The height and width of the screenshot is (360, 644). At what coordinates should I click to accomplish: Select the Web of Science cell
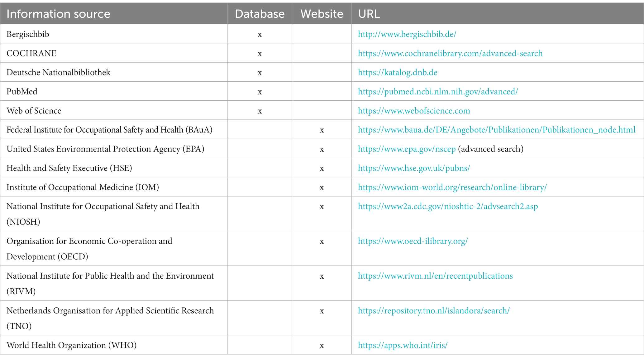click(x=114, y=110)
